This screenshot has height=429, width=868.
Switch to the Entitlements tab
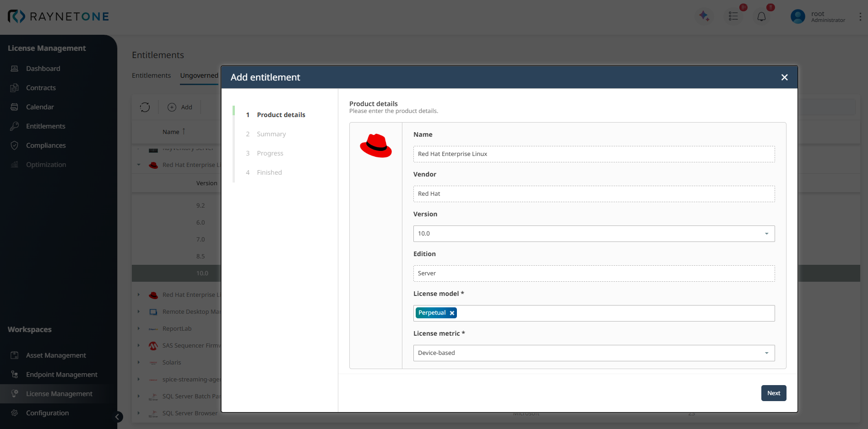tap(151, 75)
